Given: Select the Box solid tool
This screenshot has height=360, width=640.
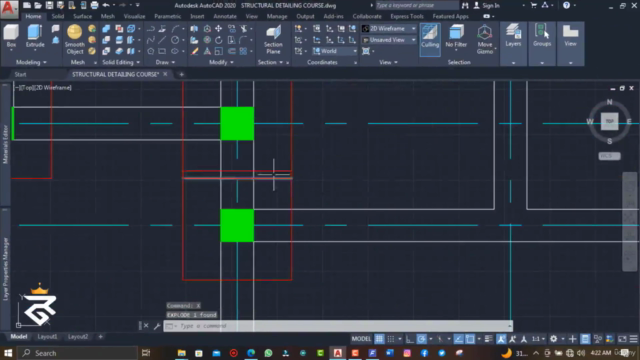Looking at the screenshot, I should [11, 37].
